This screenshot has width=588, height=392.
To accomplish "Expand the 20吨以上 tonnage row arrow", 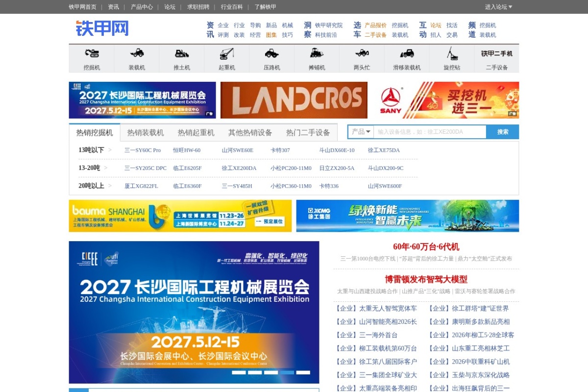I will [x=110, y=186].
